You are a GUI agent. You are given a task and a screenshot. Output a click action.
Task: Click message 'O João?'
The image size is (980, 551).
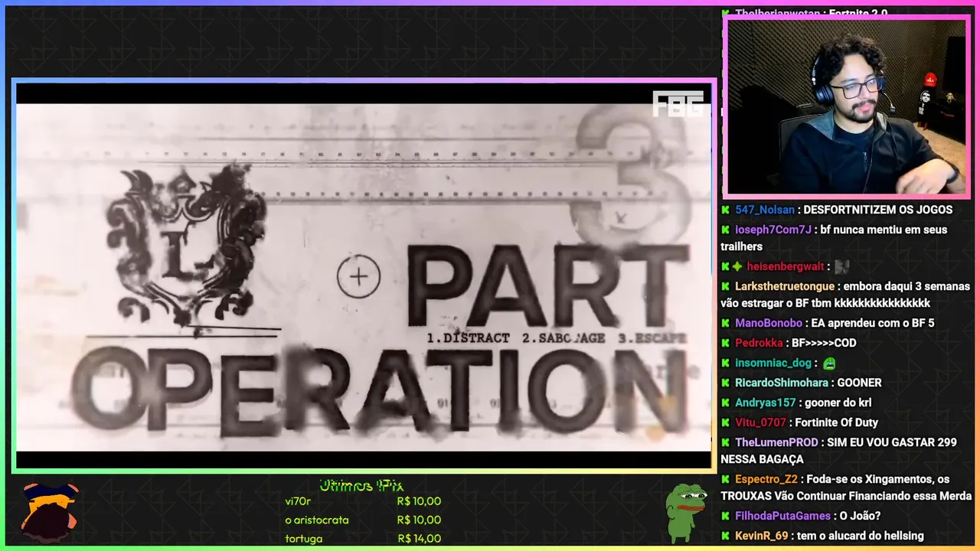(x=860, y=516)
